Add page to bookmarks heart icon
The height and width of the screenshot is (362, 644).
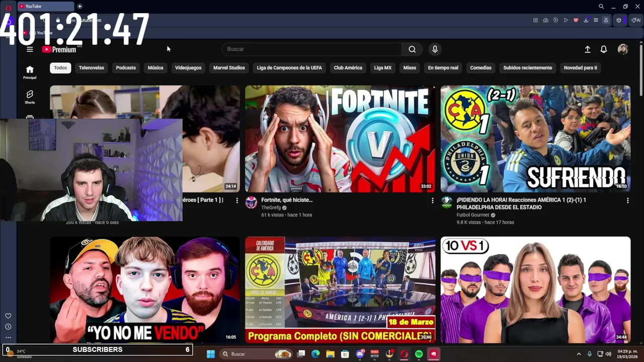click(x=576, y=20)
